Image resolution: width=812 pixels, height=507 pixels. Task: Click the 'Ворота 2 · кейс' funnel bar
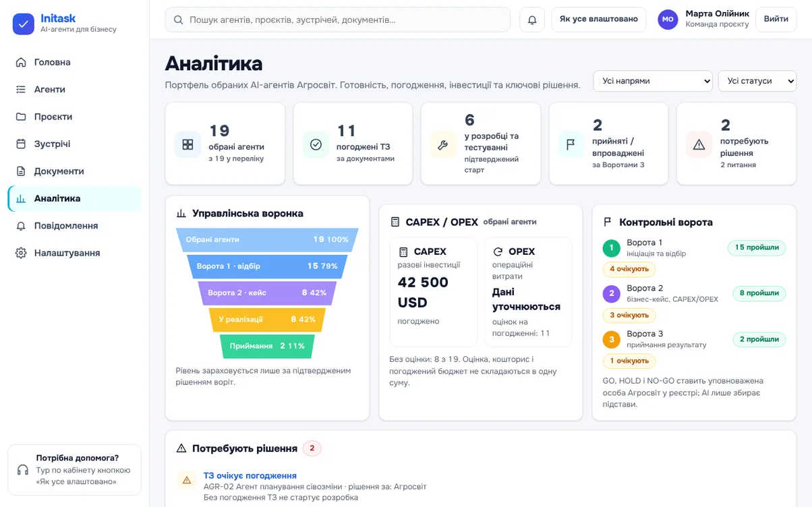coord(267,293)
